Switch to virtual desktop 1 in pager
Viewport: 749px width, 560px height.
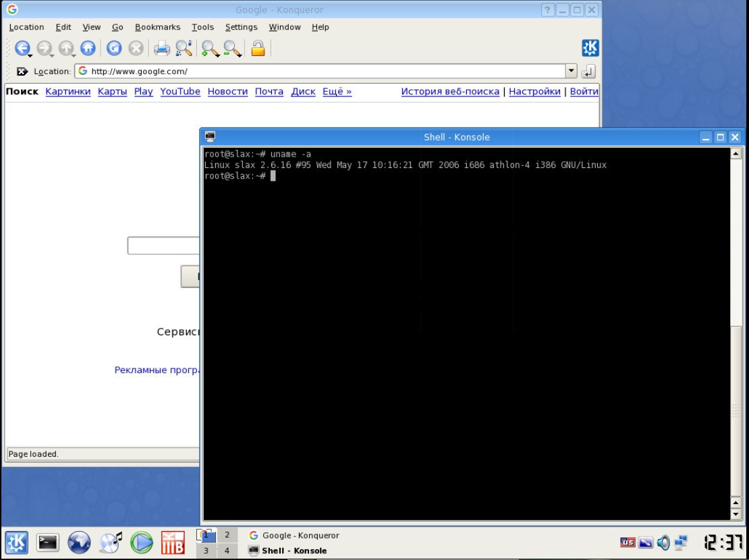[206, 534]
